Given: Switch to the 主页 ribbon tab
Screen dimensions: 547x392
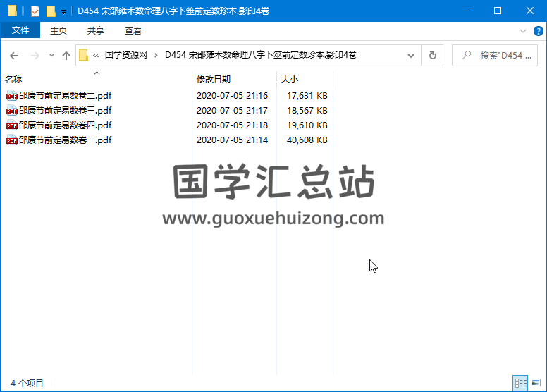Looking at the screenshot, I should coord(59,31).
